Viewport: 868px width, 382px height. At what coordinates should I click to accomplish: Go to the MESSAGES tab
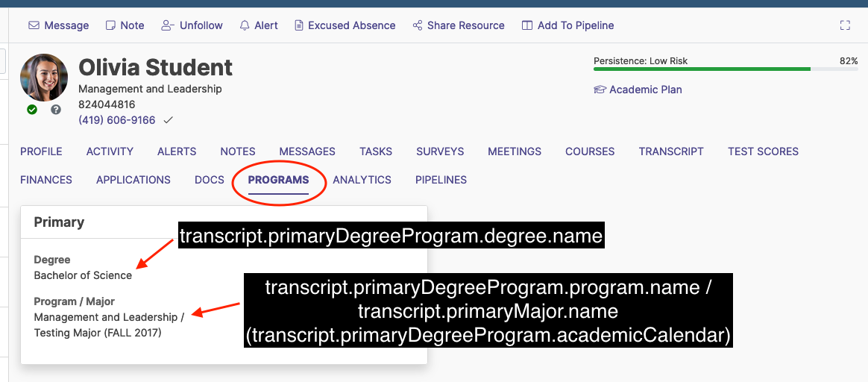(x=307, y=151)
